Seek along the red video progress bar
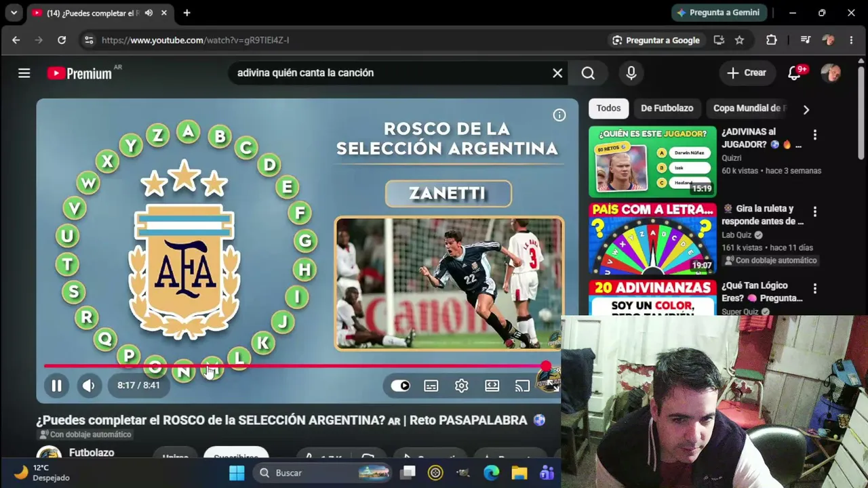 coord(295,367)
